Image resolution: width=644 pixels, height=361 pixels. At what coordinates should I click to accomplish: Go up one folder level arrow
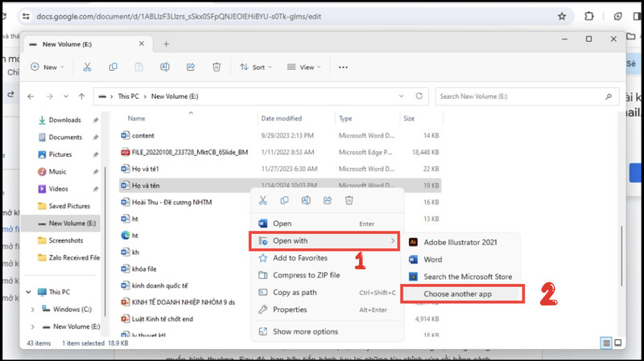click(x=82, y=96)
